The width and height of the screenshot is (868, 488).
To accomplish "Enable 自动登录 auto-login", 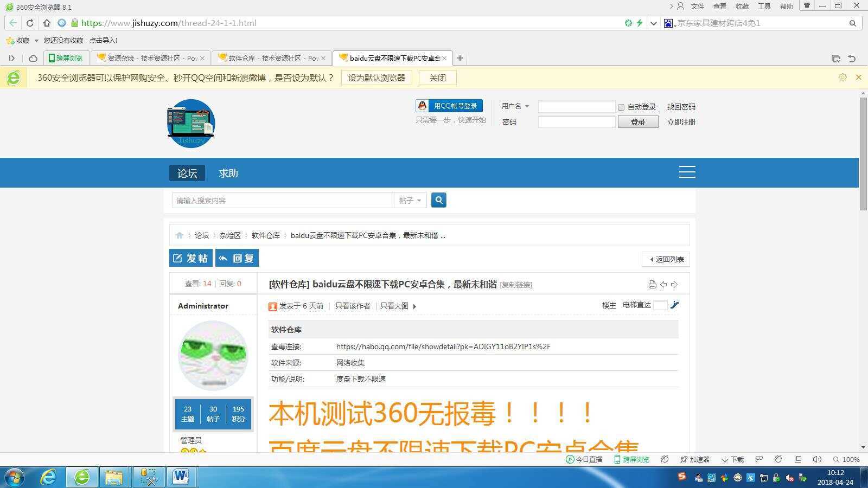I will click(621, 107).
